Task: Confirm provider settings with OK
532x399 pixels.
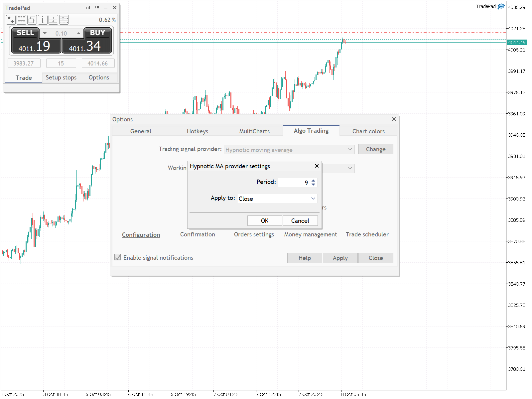Action: 265,220
